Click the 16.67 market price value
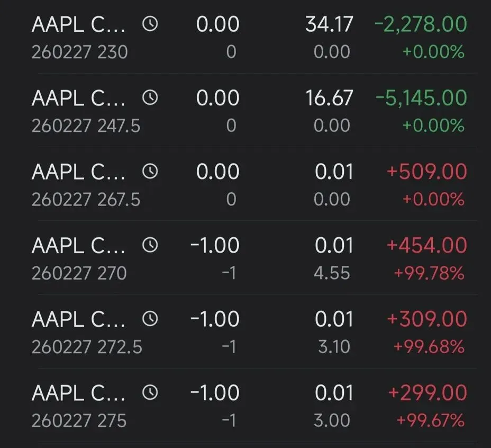Viewport: 491px width, 448px height. point(329,98)
